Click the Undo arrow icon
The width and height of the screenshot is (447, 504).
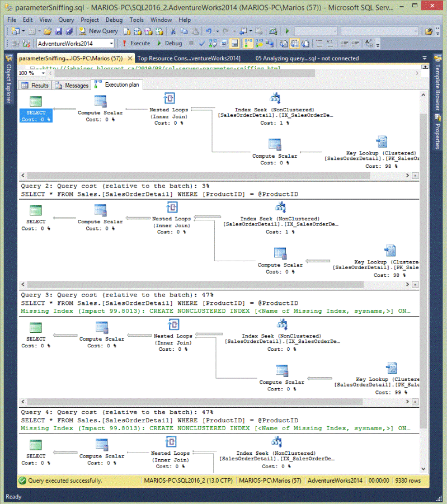(209, 31)
